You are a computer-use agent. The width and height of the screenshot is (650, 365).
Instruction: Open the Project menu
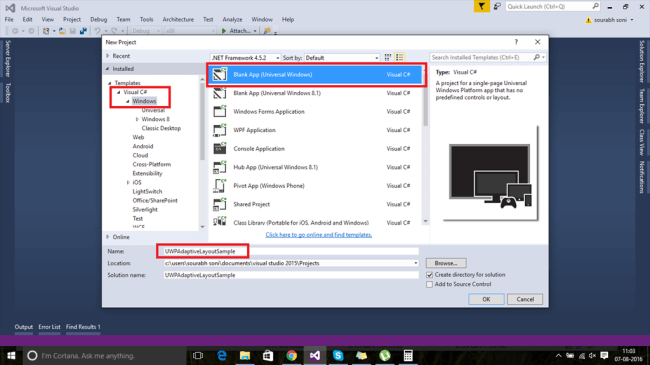(72, 19)
